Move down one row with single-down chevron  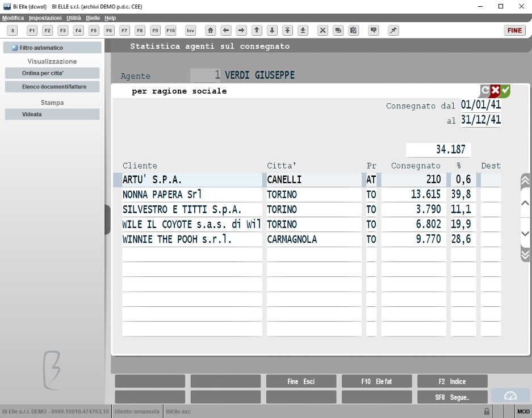pyautogui.click(x=525, y=234)
